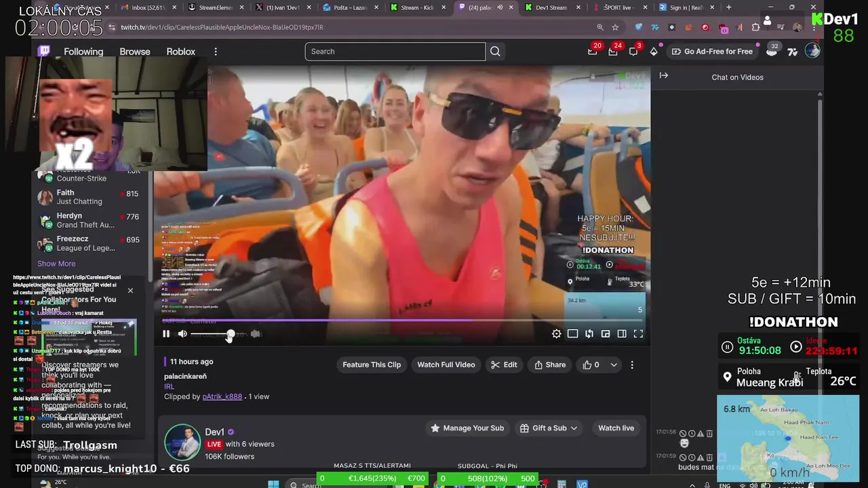Screen dimensions: 868x488
Task: Click Go Ad-Free for Free
Action: [x=712, y=52]
